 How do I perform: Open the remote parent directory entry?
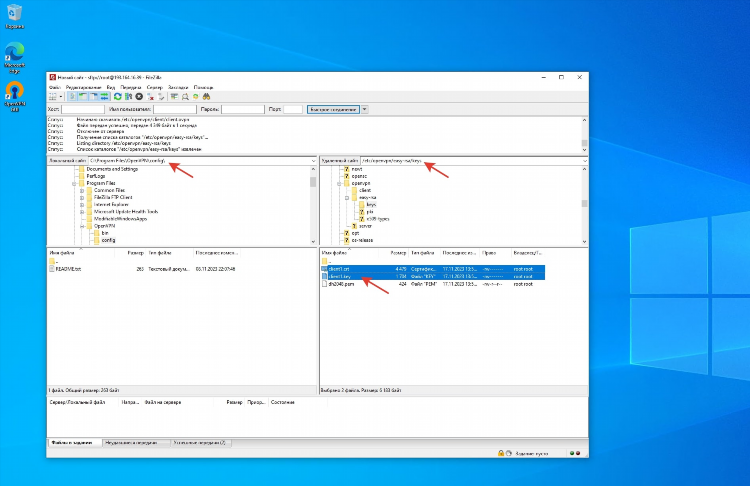pos(326,261)
